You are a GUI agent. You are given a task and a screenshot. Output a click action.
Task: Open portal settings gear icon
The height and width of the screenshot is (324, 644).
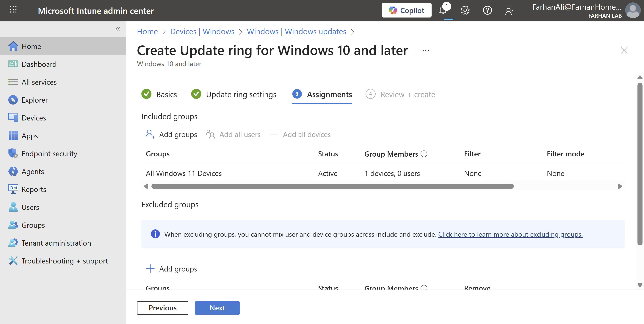pos(465,10)
